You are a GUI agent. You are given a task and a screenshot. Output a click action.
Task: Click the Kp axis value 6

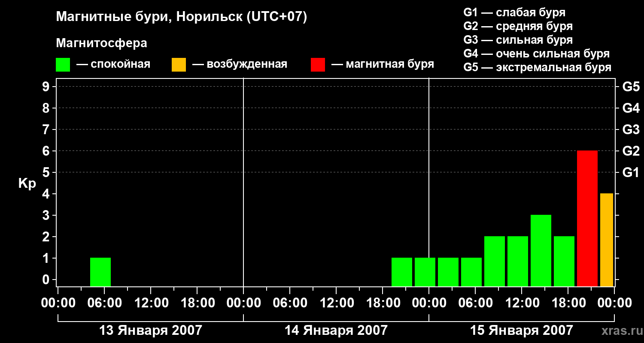tap(47, 151)
